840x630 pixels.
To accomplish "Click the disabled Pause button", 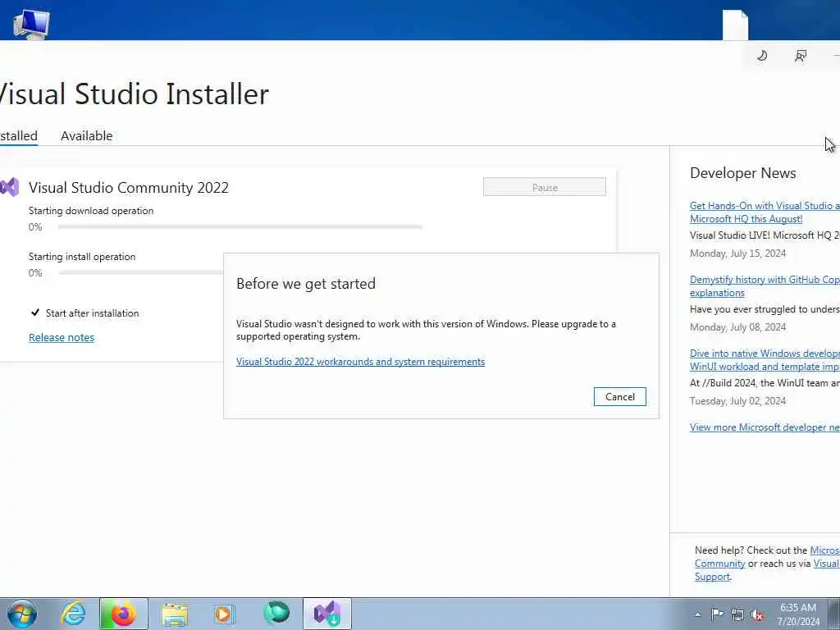I will (x=545, y=187).
